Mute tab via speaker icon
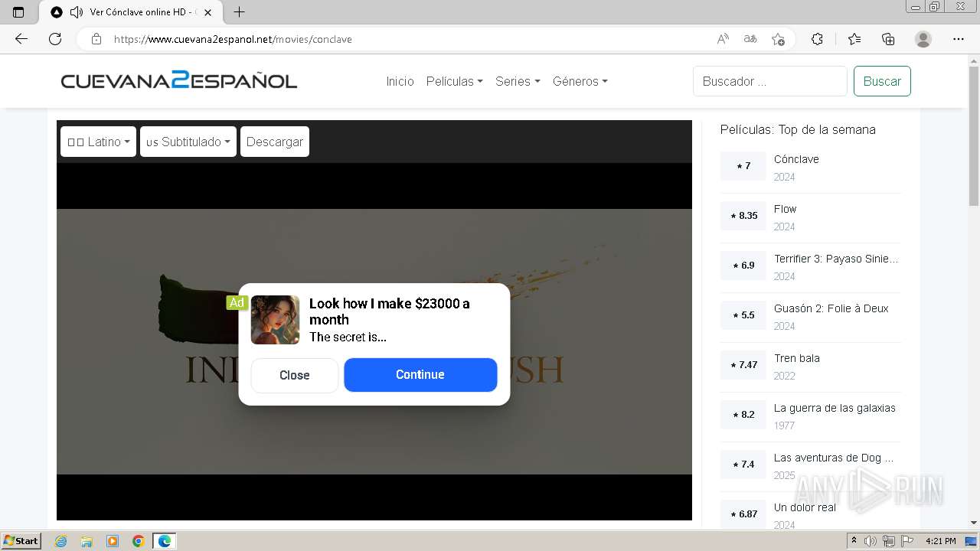 coord(76,12)
